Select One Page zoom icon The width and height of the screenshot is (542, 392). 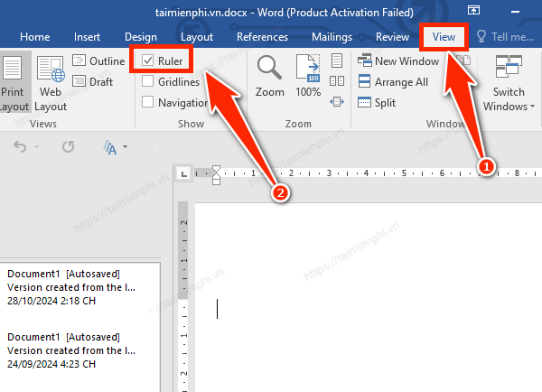click(x=337, y=61)
